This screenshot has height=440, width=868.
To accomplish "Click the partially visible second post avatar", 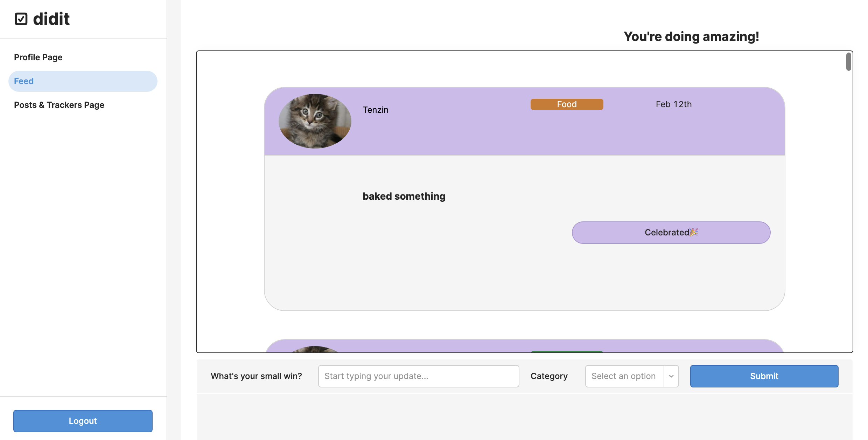I will [315, 350].
